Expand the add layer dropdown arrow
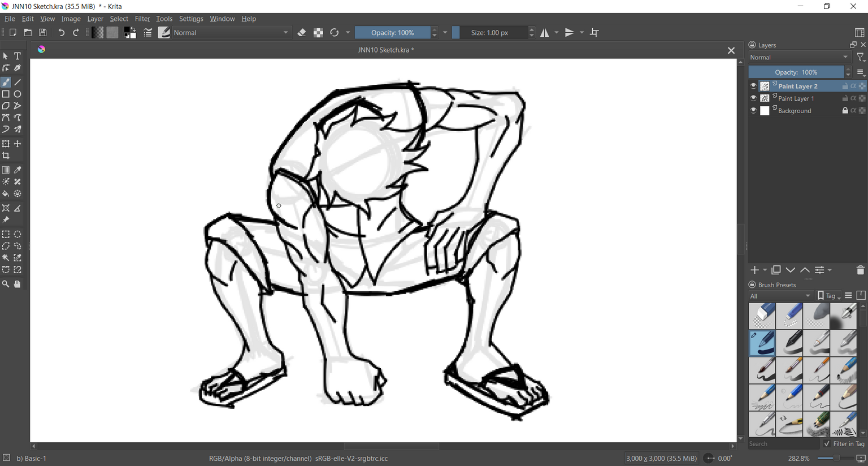 (x=765, y=270)
